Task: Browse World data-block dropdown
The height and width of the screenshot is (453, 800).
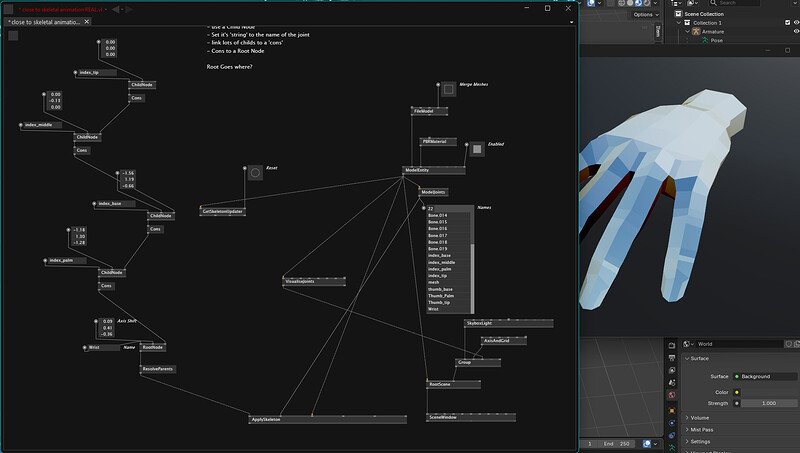Action: pos(689,344)
